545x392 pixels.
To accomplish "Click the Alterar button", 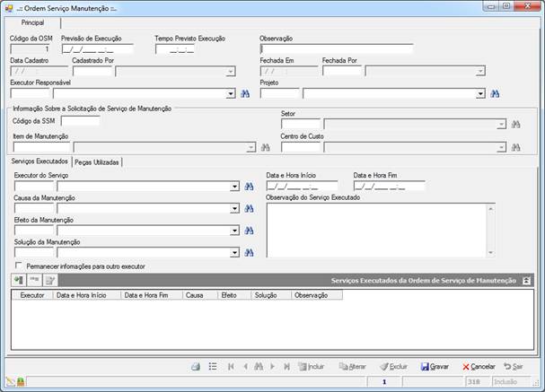I will click(x=353, y=367).
